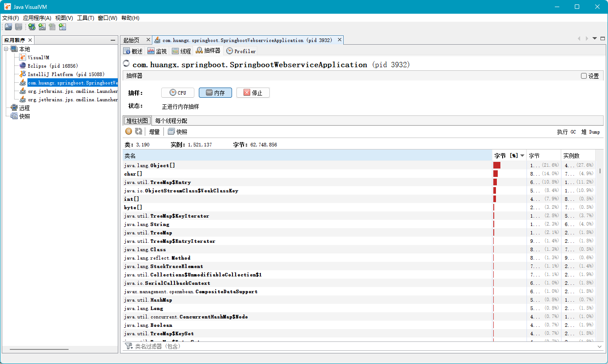Take a snapshot using the 快照 toolbar button
The image size is (608, 364).
[x=178, y=132]
